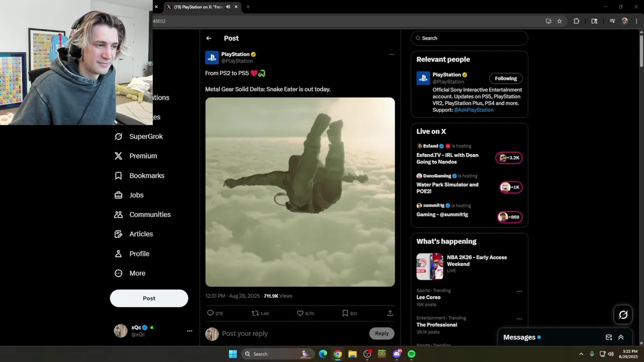
Task: Show hidden system tray icons
Action: click(x=581, y=354)
